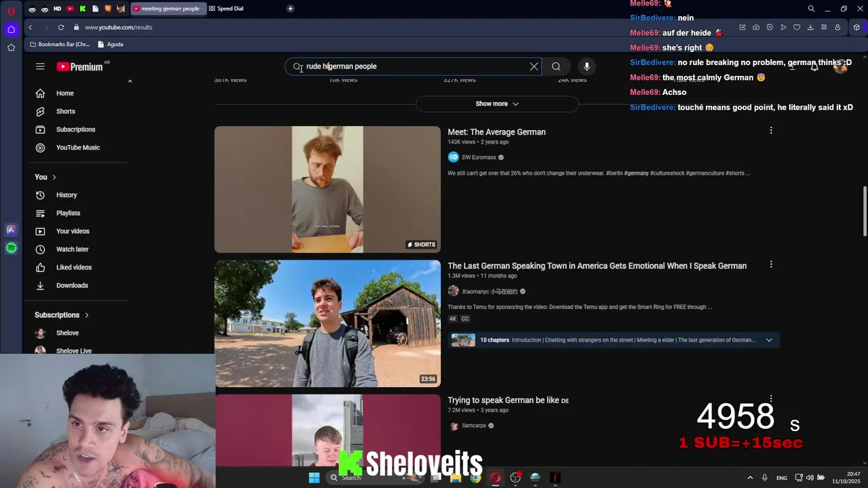Open the extensions cube icon
868x488 pixels.
click(x=856, y=27)
